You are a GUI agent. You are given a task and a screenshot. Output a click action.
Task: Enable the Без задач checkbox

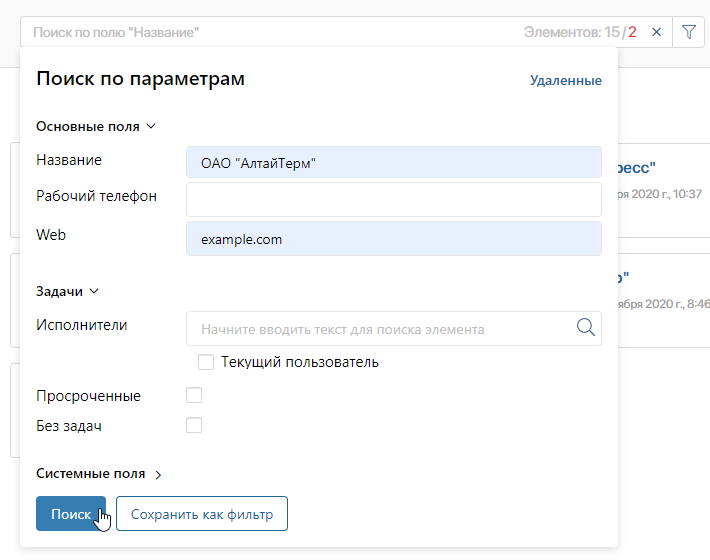[x=194, y=425]
